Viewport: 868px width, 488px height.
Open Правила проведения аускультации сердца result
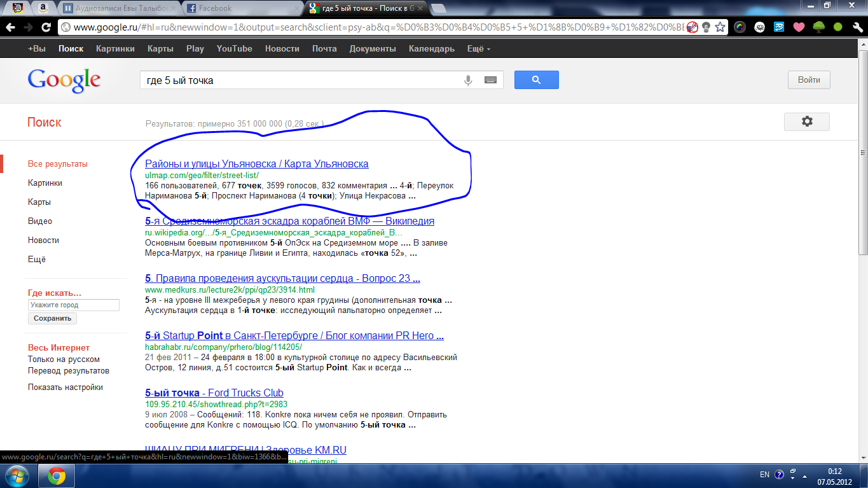click(282, 278)
